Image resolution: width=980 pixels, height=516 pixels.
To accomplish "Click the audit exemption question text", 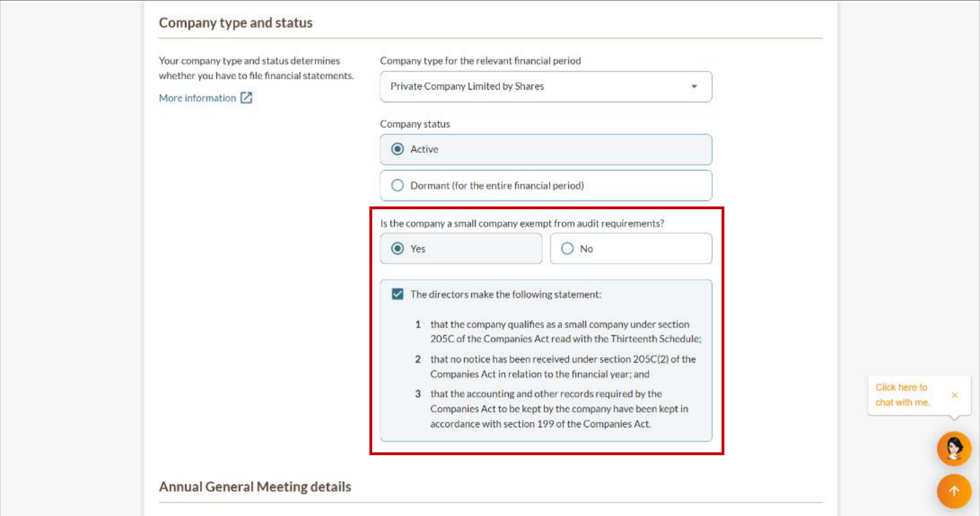I will coord(522,223).
